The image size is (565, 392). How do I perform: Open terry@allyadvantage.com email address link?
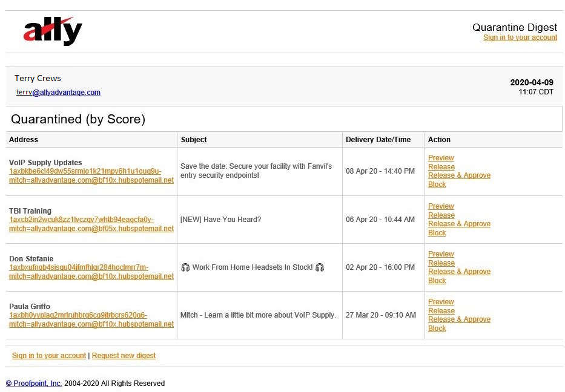click(58, 92)
